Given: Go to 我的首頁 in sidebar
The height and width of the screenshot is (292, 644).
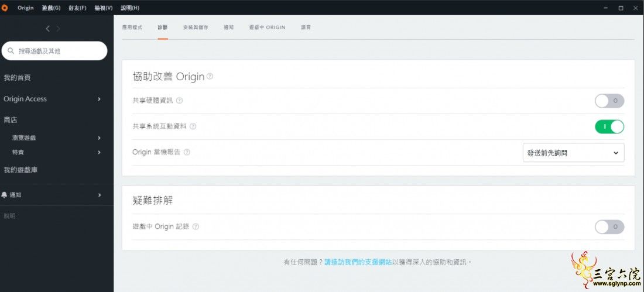Looking at the screenshot, I should [x=17, y=78].
